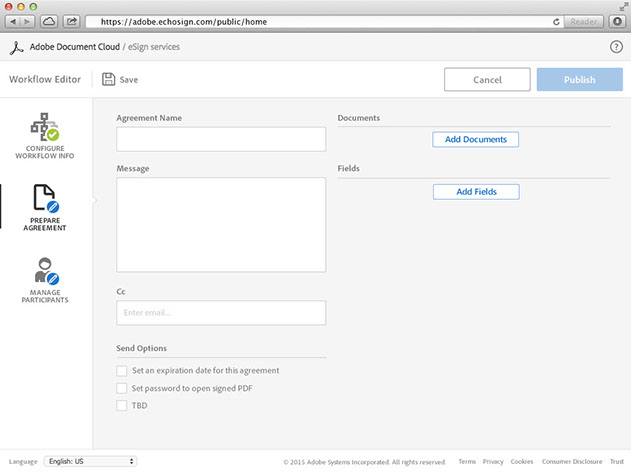Click the Adobe Acrobat logo icon

click(x=15, y=47)
